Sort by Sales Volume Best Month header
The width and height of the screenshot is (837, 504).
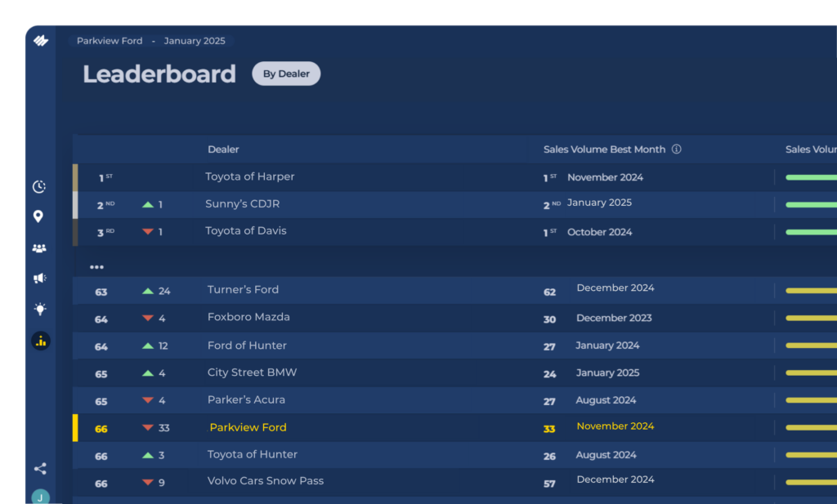pyautogui.click(x=604, y=149)
